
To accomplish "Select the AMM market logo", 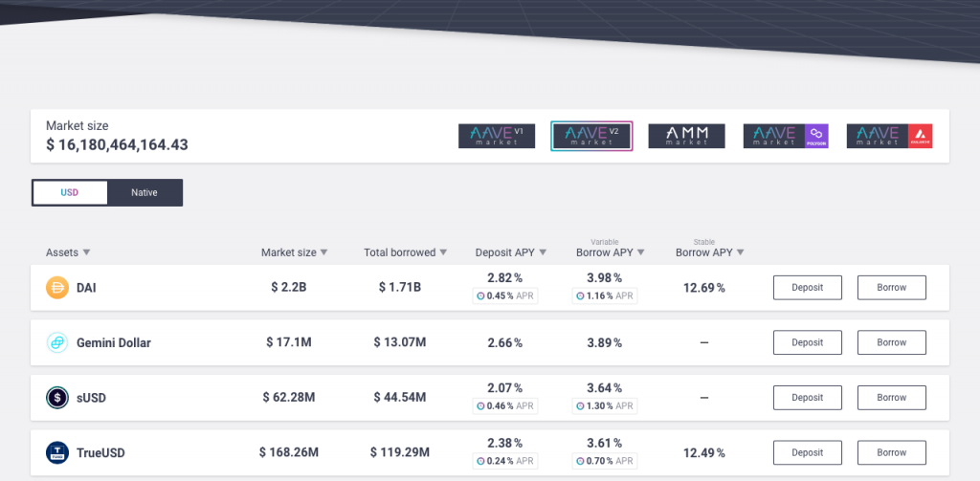I will click(686, 136).
